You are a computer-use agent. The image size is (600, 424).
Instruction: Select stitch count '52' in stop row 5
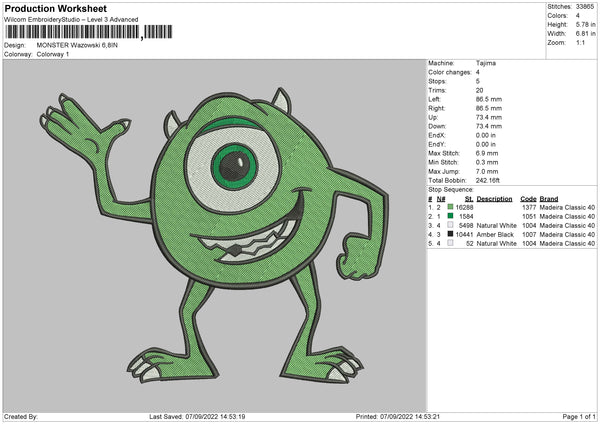470,243
